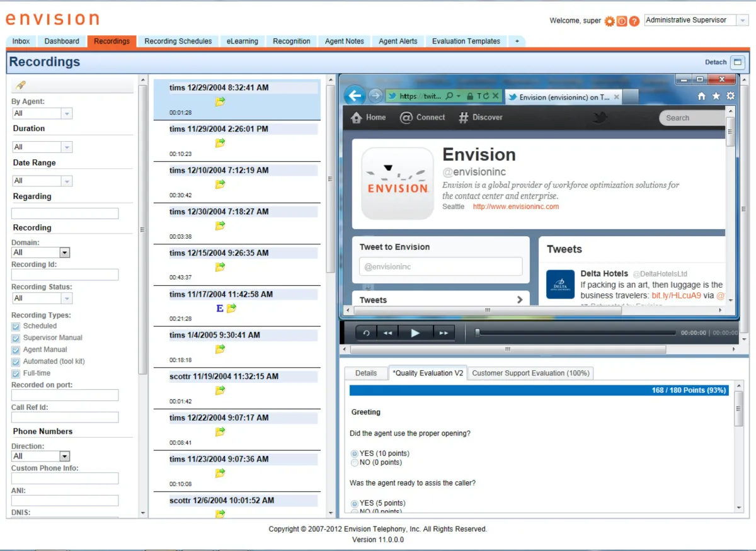Click the Twitter Home icon

coord(357,117)
